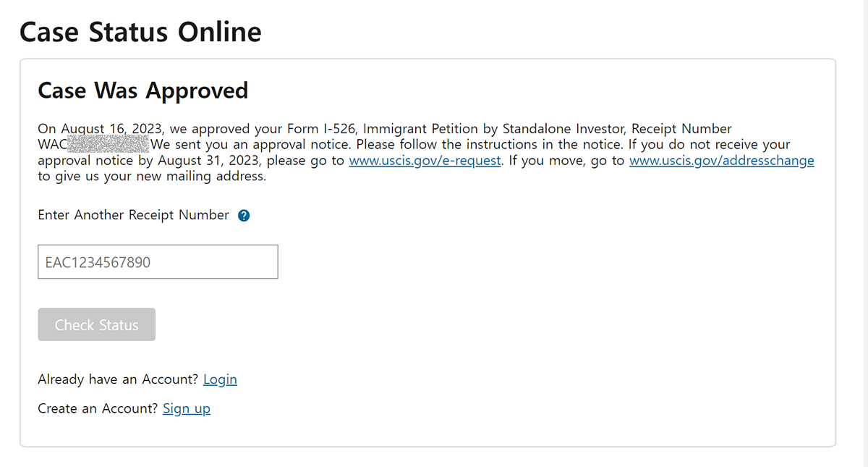Click the blurred receipt number after WAC
This screenshot has width=868, height=467.
point(113,145)
